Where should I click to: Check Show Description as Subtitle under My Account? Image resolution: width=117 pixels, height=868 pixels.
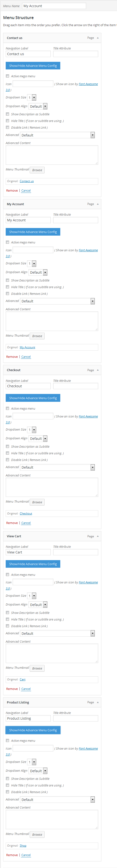coord(7,280)
